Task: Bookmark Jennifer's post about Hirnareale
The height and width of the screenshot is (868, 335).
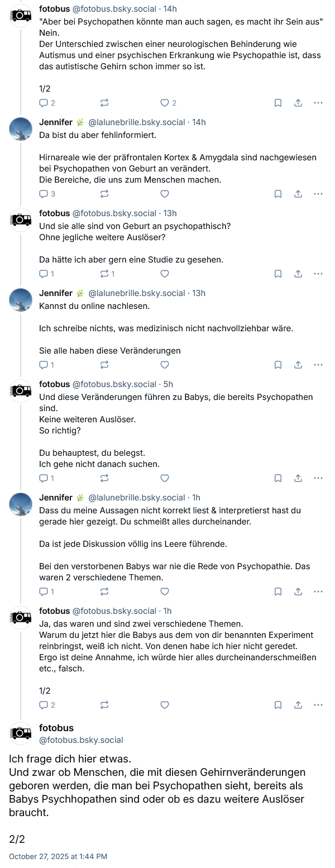Action: click(x=278, y=194)
